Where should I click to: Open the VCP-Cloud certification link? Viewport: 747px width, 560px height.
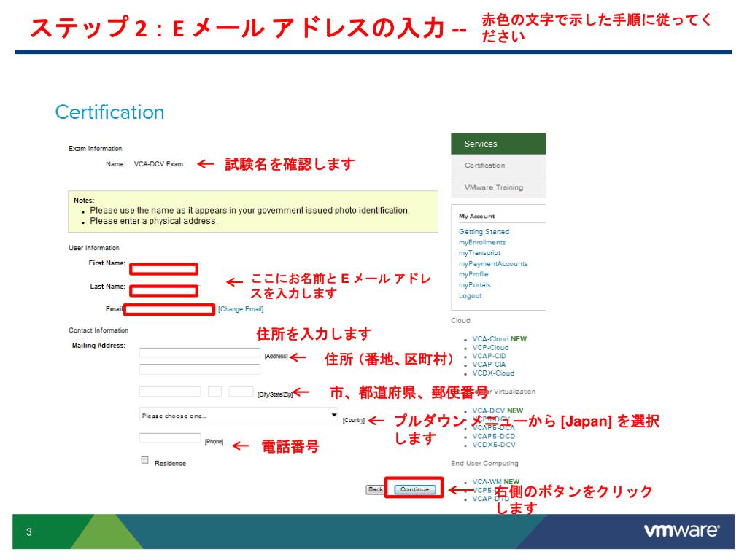coord(490,347)
